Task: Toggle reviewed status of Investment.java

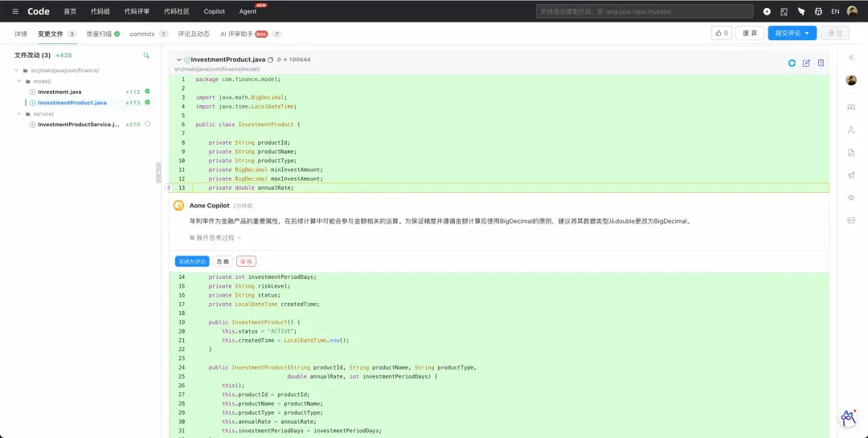Action: 147,92
